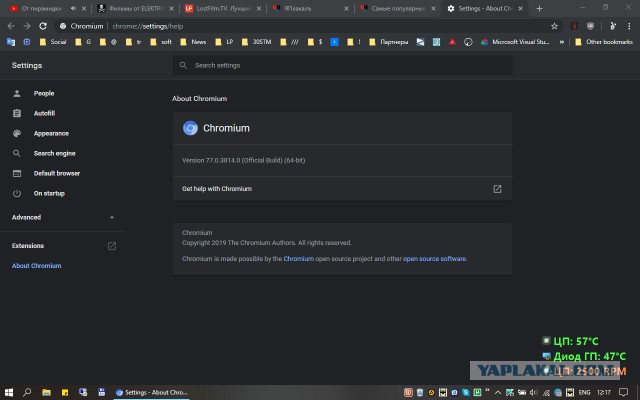The width and height of the screenshot is (640, 400).
Task: Click the Search settings field
Action: coord(342,65)
